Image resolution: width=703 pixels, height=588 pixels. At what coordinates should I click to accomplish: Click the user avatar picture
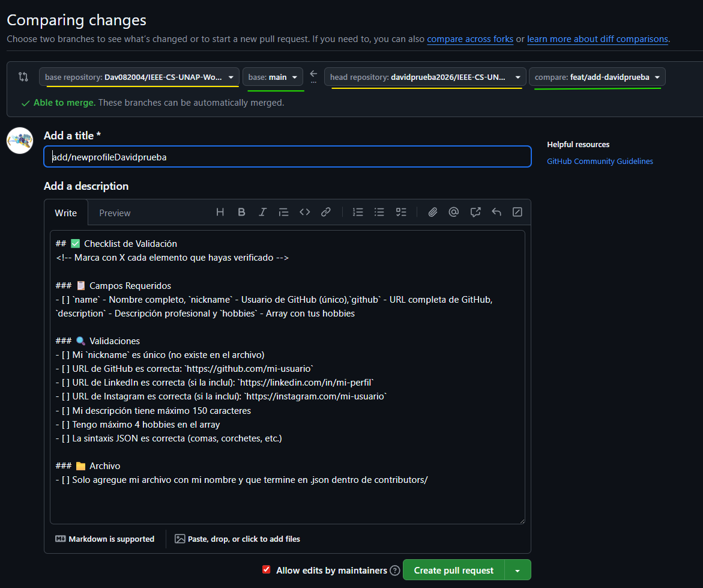point(20,141)
